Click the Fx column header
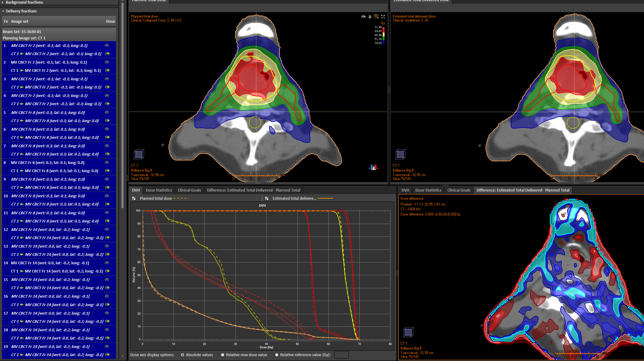 tap(6, 22)
